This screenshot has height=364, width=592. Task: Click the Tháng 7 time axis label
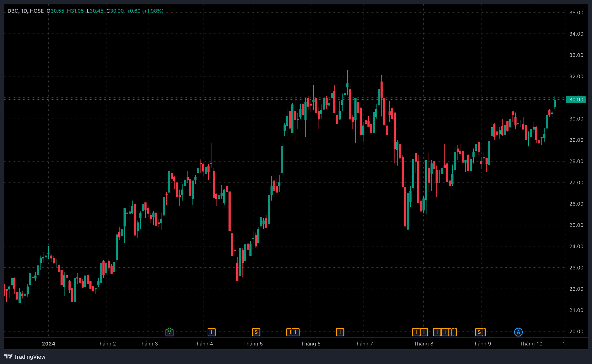363,343
